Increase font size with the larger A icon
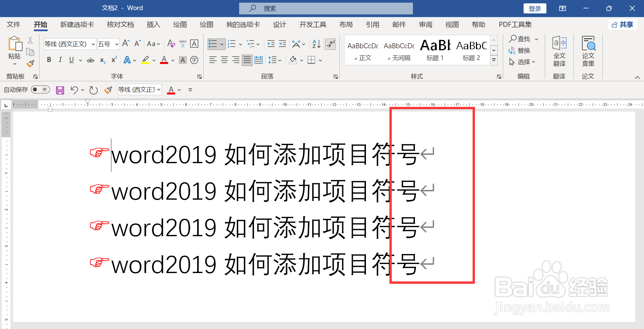Screen dimensions: 644x329 coord(126,44)
